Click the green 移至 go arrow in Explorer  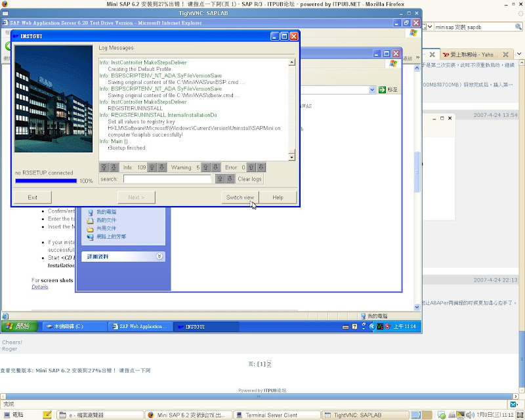(x=382, y=90)
